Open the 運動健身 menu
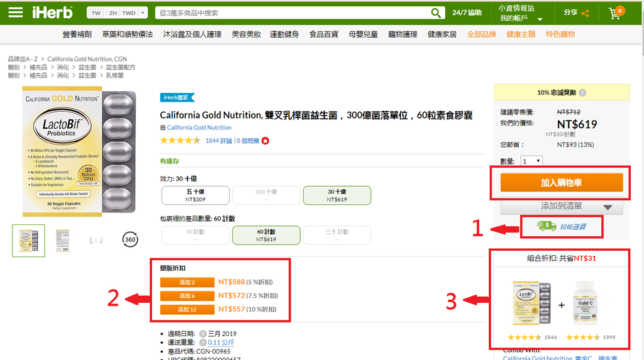This screenshot has height=360, width=644. (284, 35)
